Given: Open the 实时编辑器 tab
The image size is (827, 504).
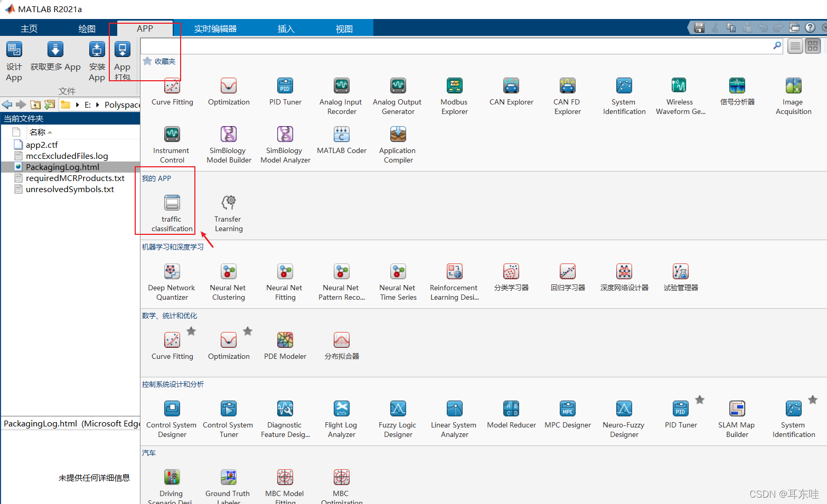Looking at the screenshot, I should point(215,28).
